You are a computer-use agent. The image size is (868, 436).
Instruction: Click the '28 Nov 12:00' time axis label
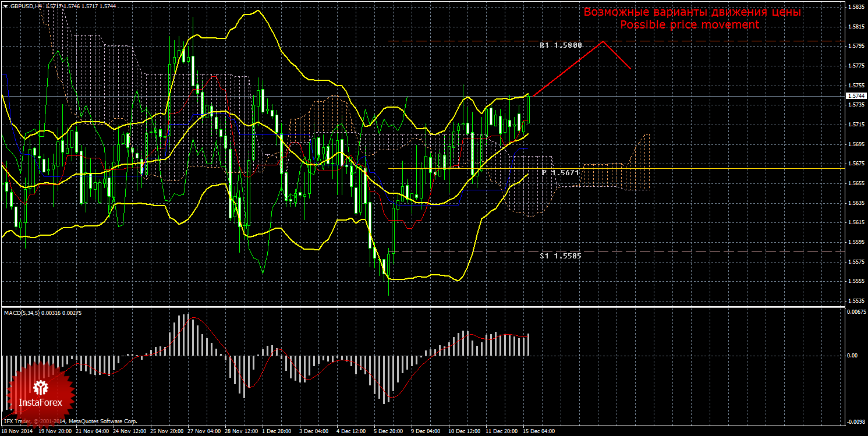[242, 432]
